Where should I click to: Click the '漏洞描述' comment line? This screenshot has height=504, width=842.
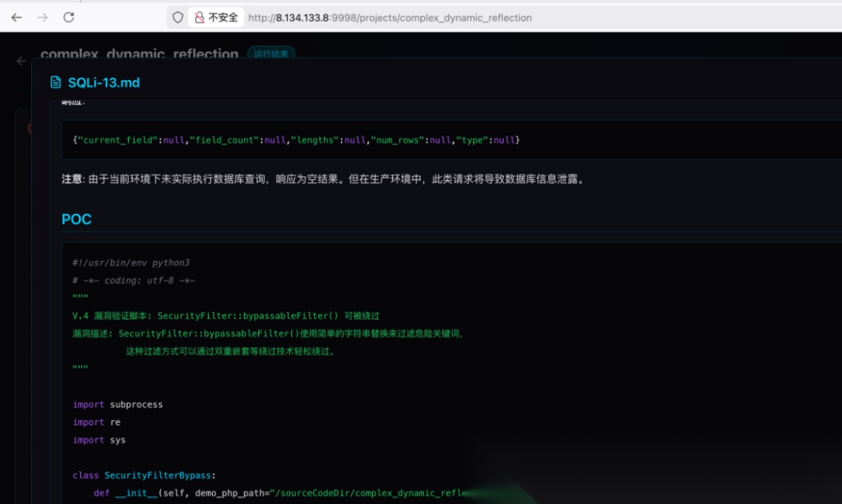click(x=268, y=333)
